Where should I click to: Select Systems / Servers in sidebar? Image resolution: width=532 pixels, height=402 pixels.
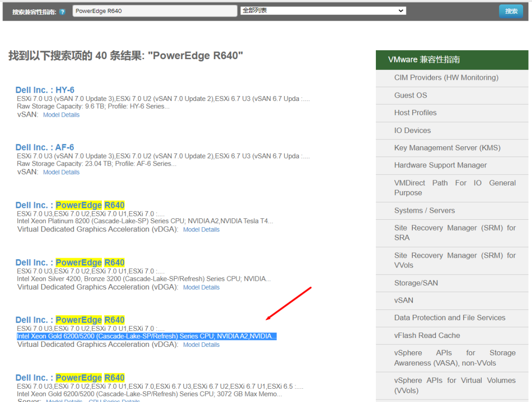coord(452,211)
